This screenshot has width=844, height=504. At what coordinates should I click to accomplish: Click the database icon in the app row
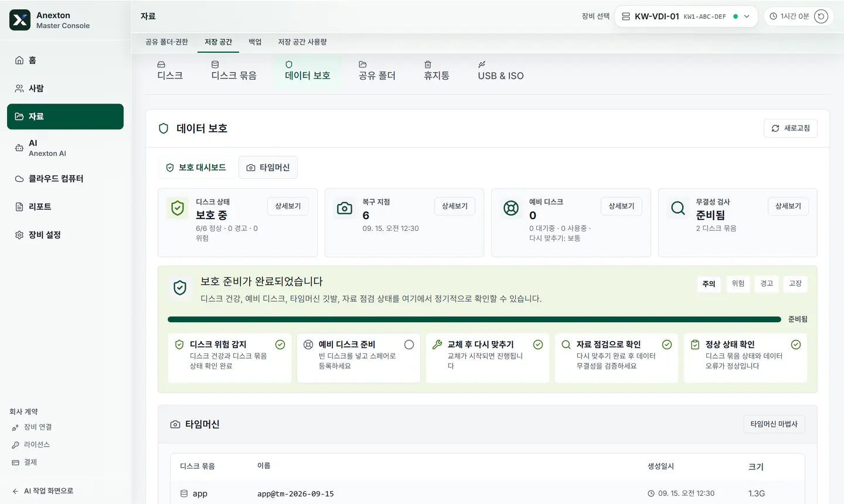[x=184, y=493]
